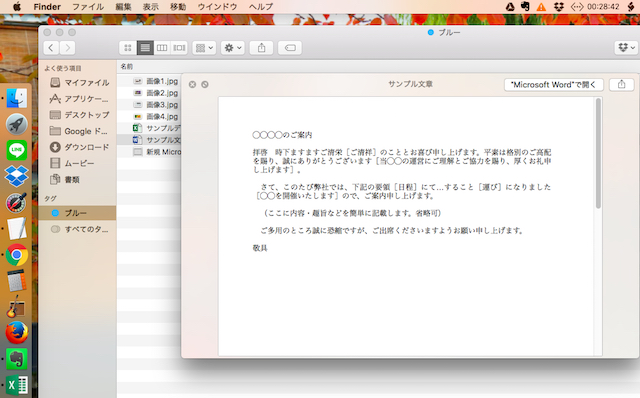Expand Quick Look to full screen

click(205, 84)
